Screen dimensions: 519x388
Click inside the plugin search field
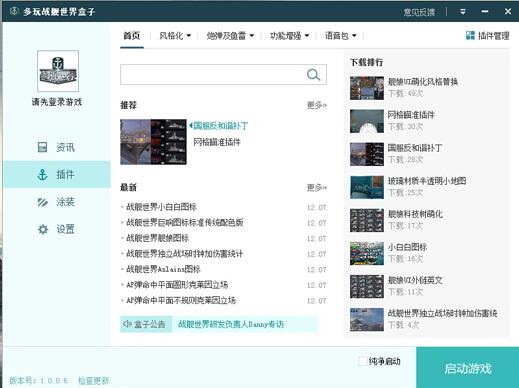212,75
